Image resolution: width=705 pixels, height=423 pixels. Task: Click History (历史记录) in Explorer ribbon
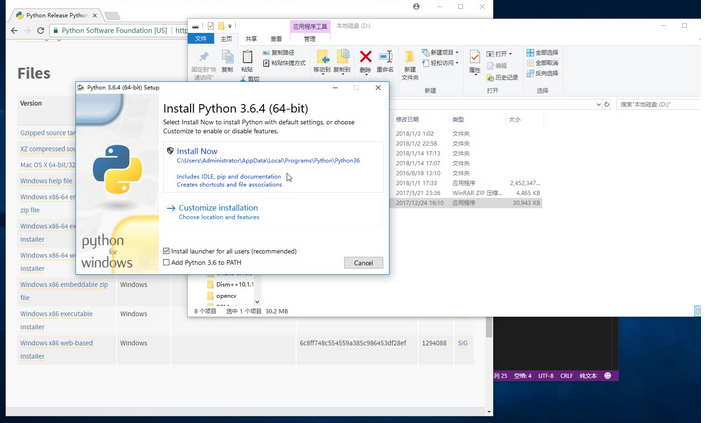pyautogui.click(x=502, y=78)
